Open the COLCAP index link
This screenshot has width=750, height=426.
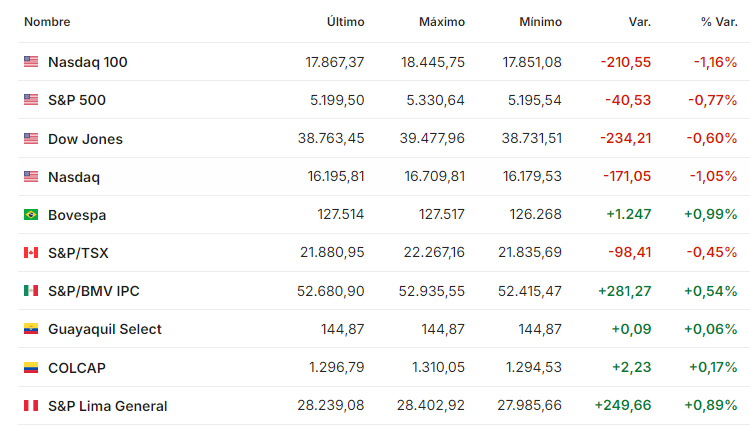coord(77,368)
